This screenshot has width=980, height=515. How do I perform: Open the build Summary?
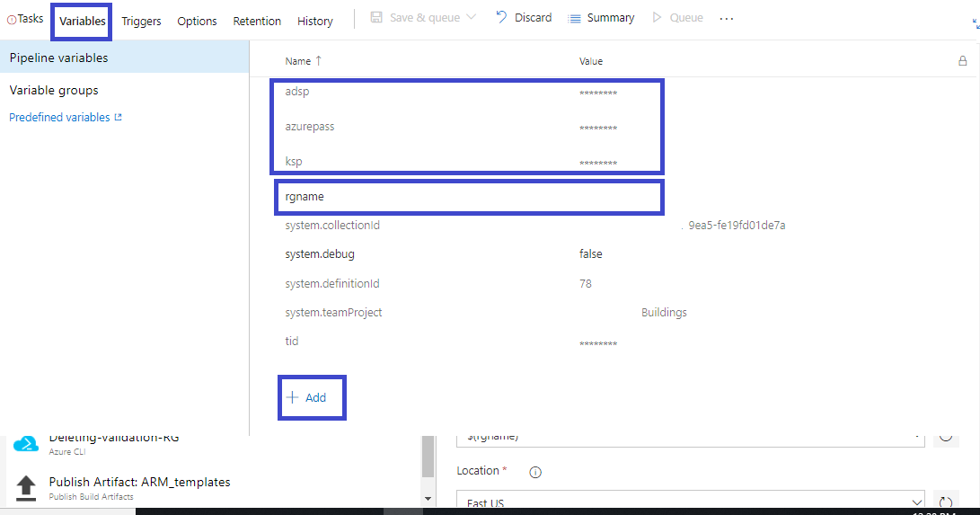pos(611,17)
